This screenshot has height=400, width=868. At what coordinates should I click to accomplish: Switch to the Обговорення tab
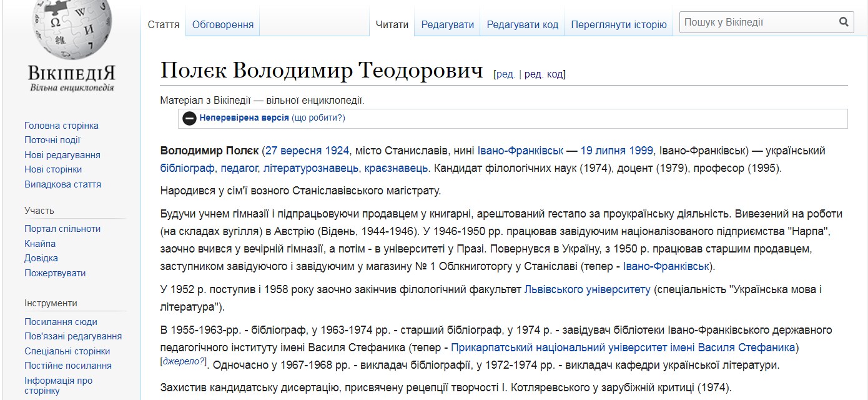(223, 25)
